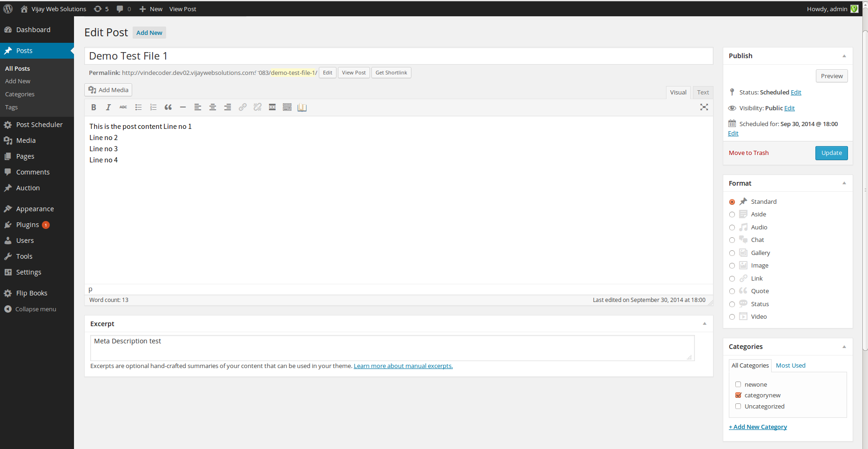The height and width of the screenshot is (449, 868).
Task: Switch to the Visual editor tab
Action: pyautogui.click(x=678, y=93)
